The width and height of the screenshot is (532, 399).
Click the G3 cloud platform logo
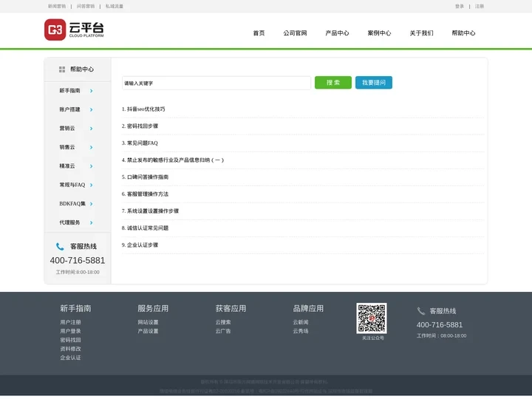click(x=74, y=30)
